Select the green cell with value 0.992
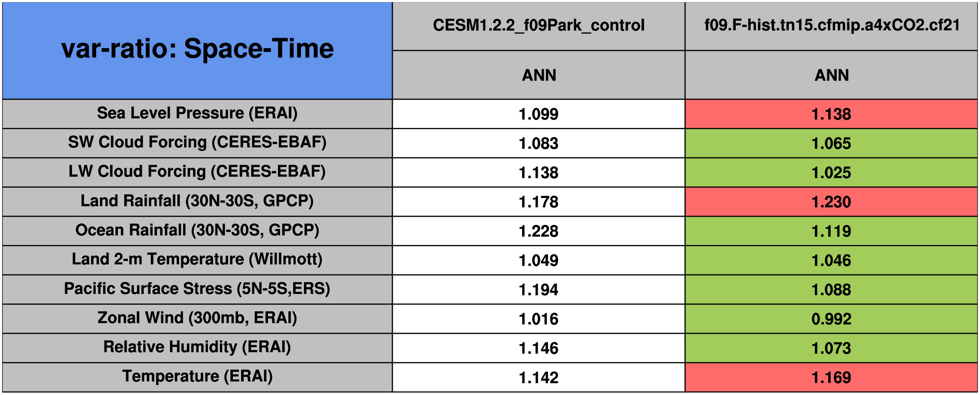The image size is (980, 395). (x=831, y=319)
